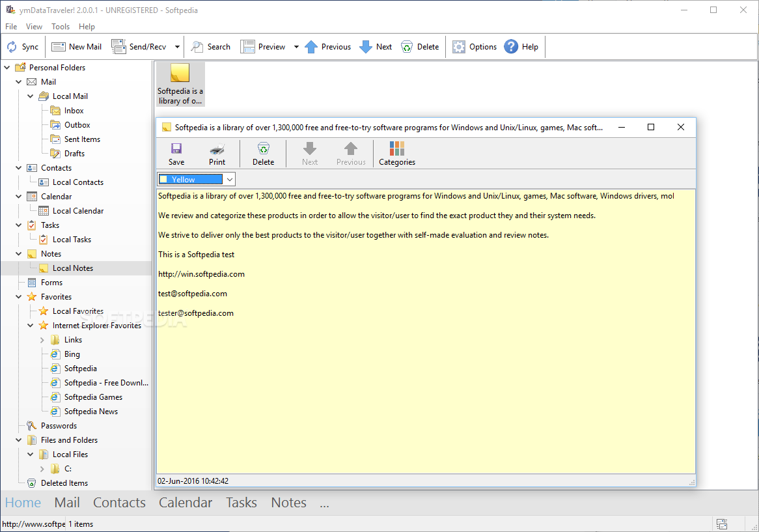Select the Outbox folder
The image size is (759, 532).
[x=77, y=125]
